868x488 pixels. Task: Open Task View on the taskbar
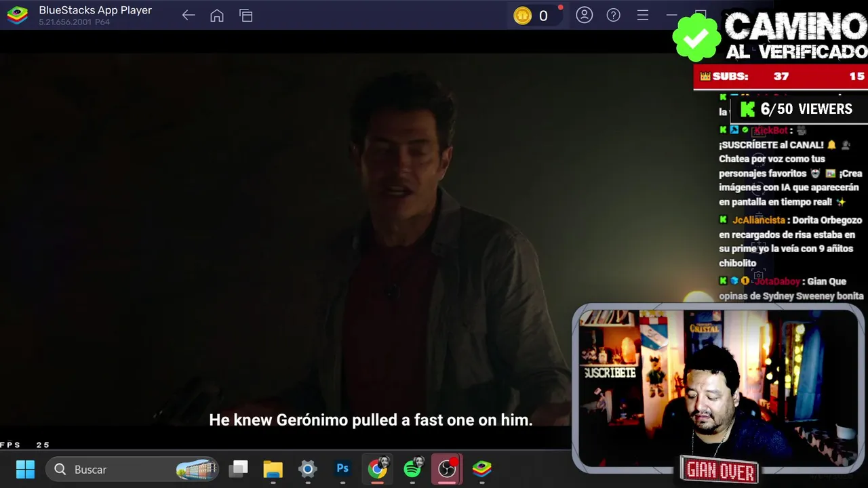tap(239, 468)
